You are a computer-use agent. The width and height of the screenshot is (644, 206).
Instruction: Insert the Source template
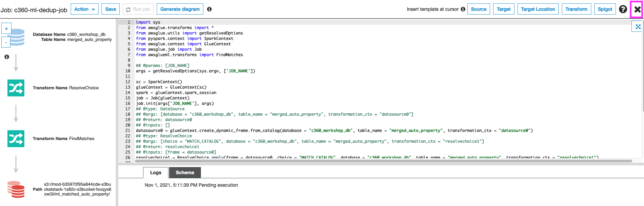479,9
